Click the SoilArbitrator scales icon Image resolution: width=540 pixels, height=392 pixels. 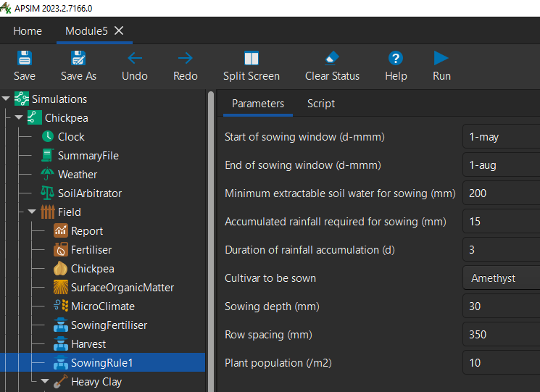[48, 193]
